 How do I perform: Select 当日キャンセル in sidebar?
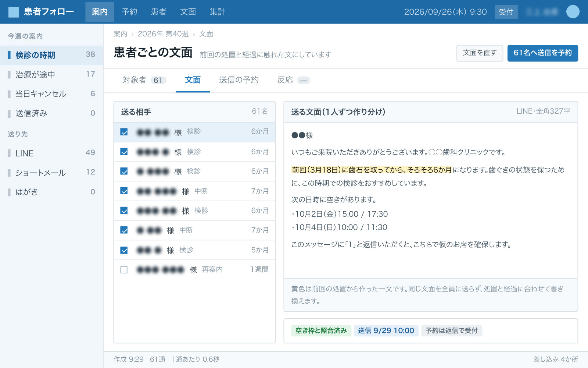point(51,94)
